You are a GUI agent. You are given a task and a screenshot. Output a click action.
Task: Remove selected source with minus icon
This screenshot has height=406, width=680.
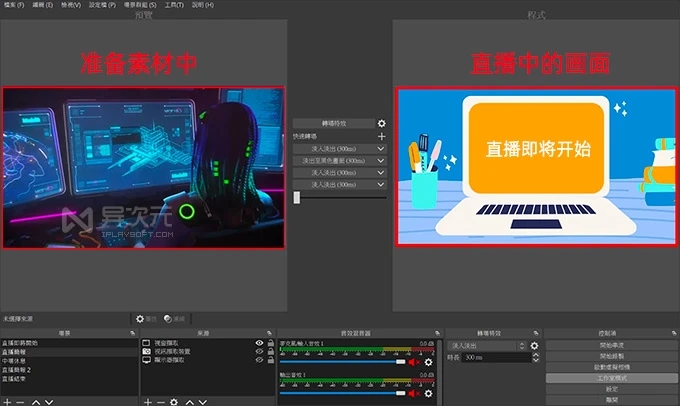tap(162, 400)
